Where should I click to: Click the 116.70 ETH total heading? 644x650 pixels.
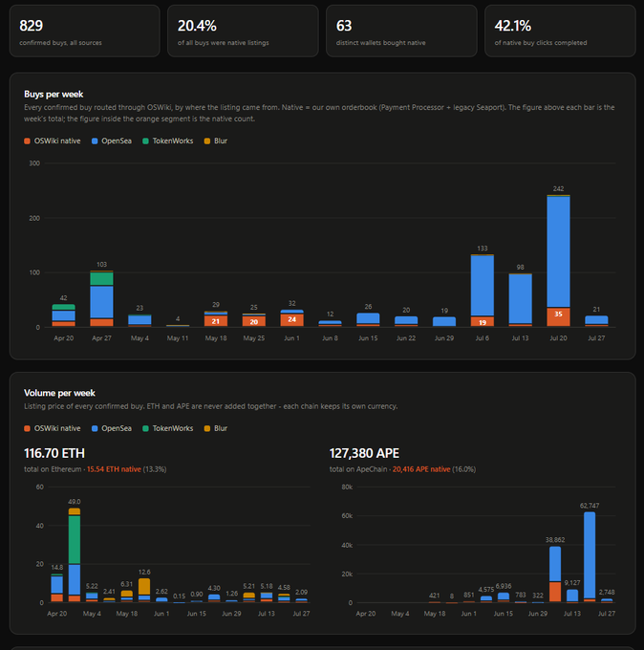point(54,453)
